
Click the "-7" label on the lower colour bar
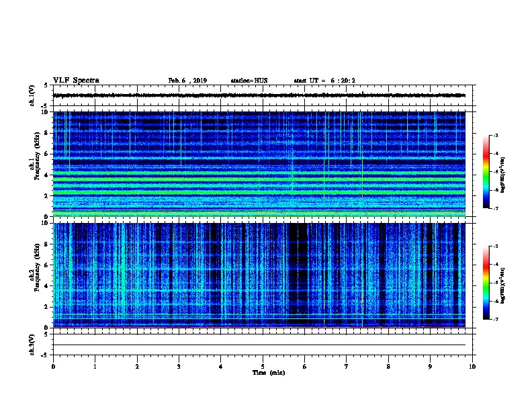click(495, 319)
